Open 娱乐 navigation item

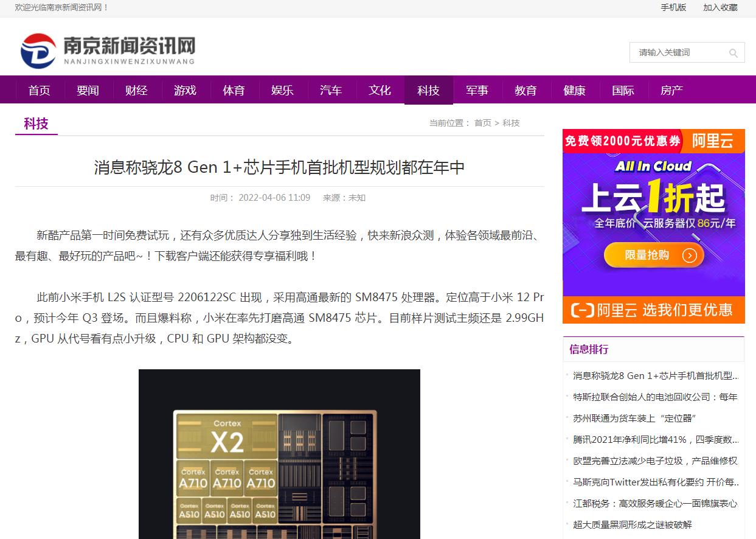coord(283,90)
